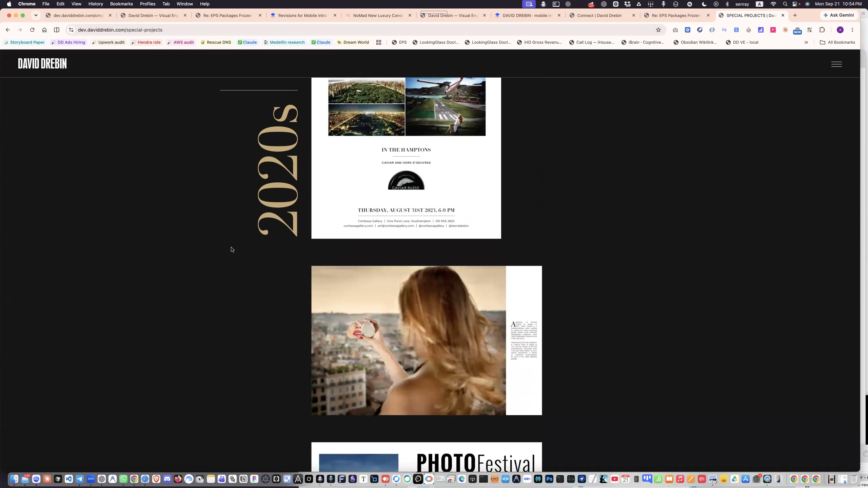View site information icon in address bar

point(71,30)
